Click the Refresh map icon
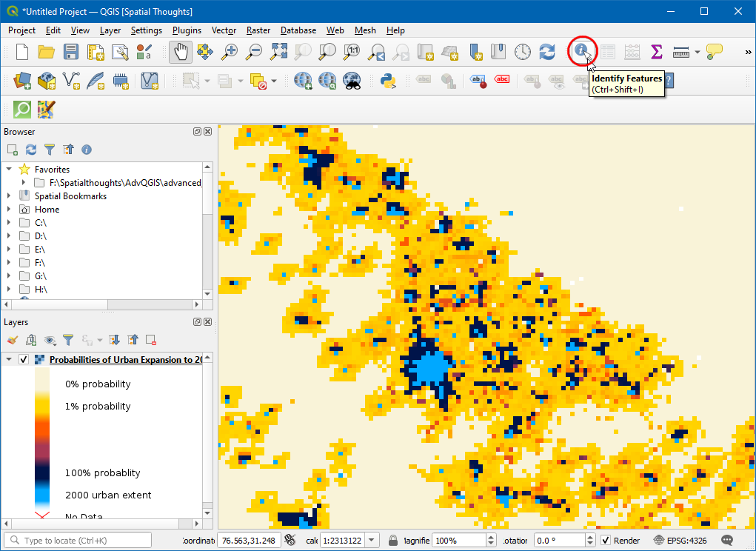The height and width of the screenshot is (551, 756). (546, 52)
